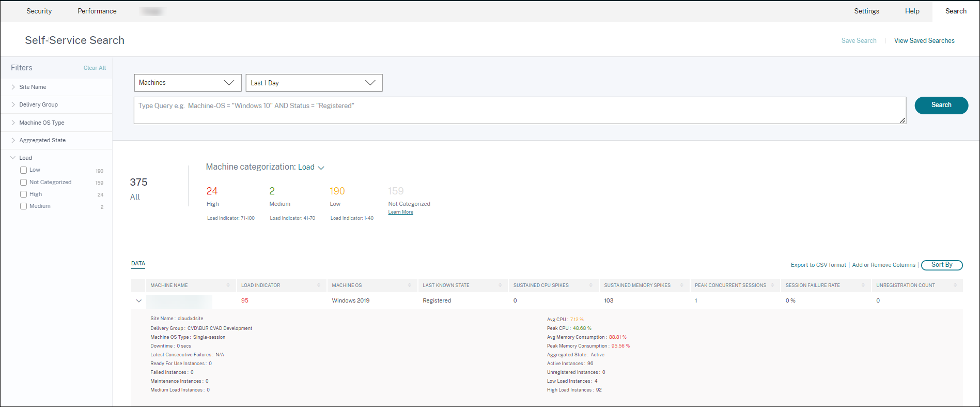Click Load Indicator column sort icon
Image resolution: width=980 pixels, height=407 pixels.
[319, 285]
